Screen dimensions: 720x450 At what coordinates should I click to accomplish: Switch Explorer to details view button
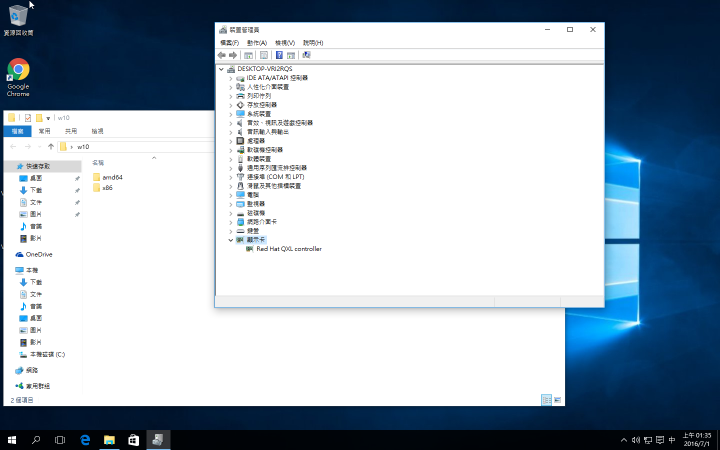coord(546,400)
